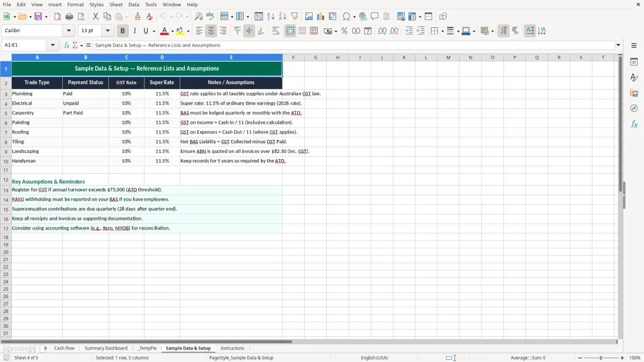The image size is (644, 362).
Task: Click into the formula input line
Action: 354,46
